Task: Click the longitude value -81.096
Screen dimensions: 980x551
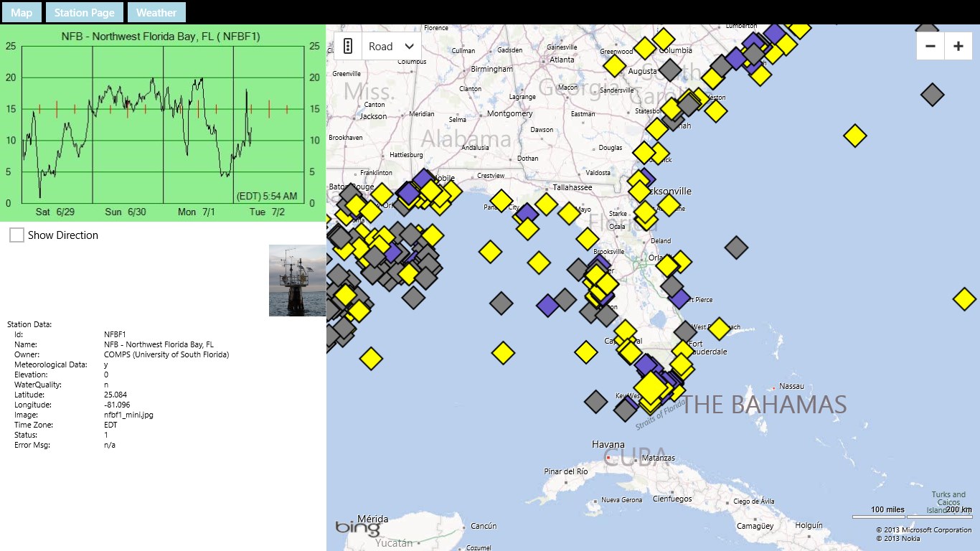Action: coord(116,405)
